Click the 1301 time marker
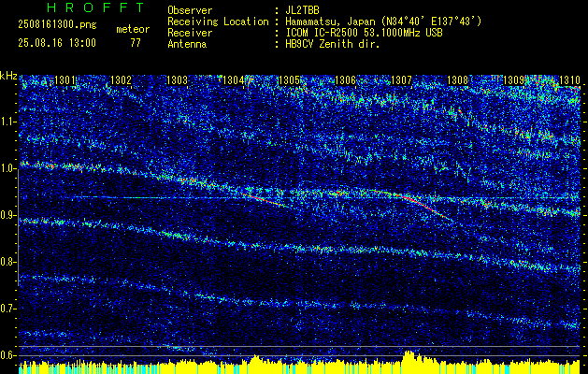Viewport: 588px width, 374px height. pos(65,79)
